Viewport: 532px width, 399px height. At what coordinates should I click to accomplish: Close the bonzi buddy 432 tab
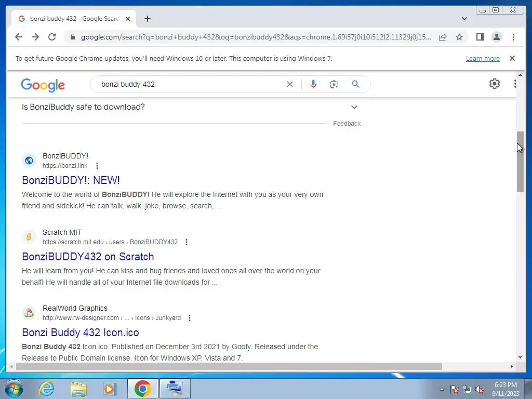pyautogui.click(x=128, y=19)
